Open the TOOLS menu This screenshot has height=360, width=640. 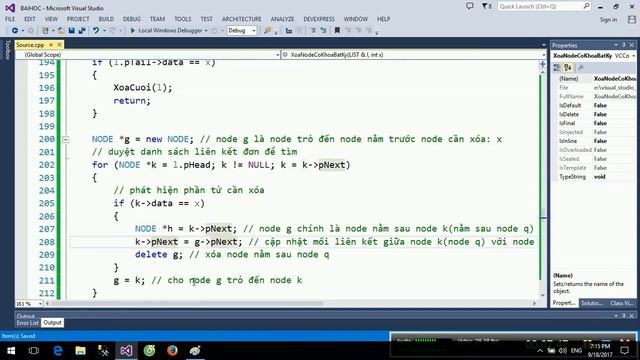183,19
